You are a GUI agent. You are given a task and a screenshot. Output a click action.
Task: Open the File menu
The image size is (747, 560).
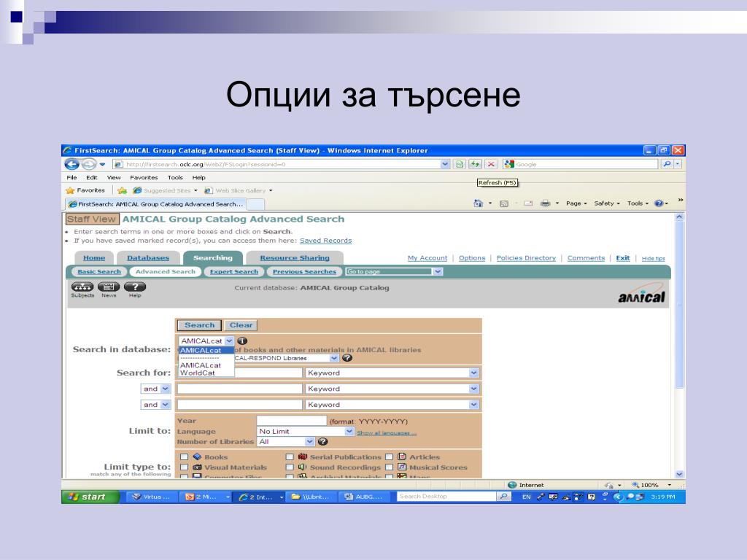coord(71,178)
